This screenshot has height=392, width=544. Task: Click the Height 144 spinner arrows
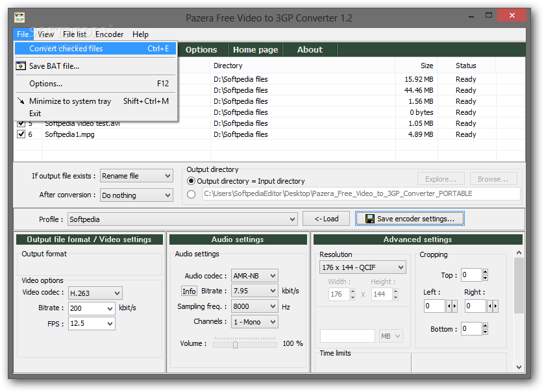[x=396, y=294]
